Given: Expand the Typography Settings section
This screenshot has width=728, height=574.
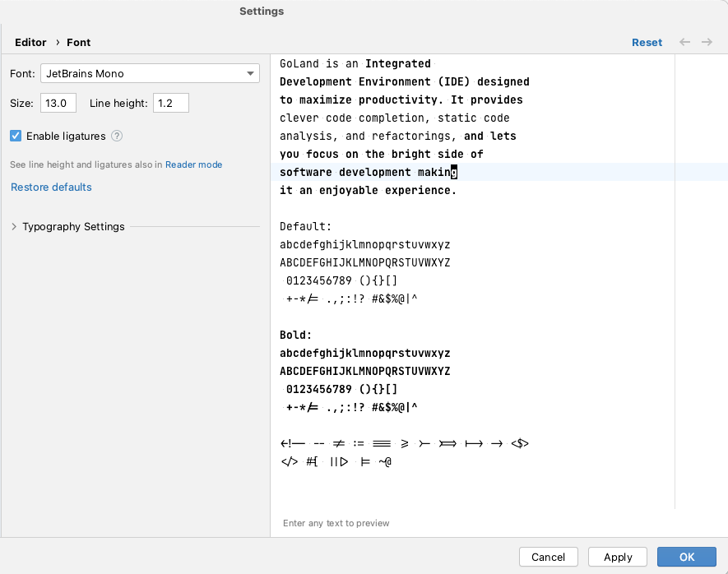Looking at the screenshot, I should click(14, 226).
